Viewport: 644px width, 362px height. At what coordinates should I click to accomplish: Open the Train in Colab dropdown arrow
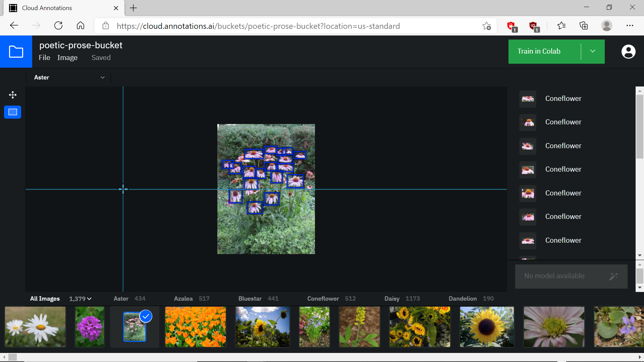[592, 51]
